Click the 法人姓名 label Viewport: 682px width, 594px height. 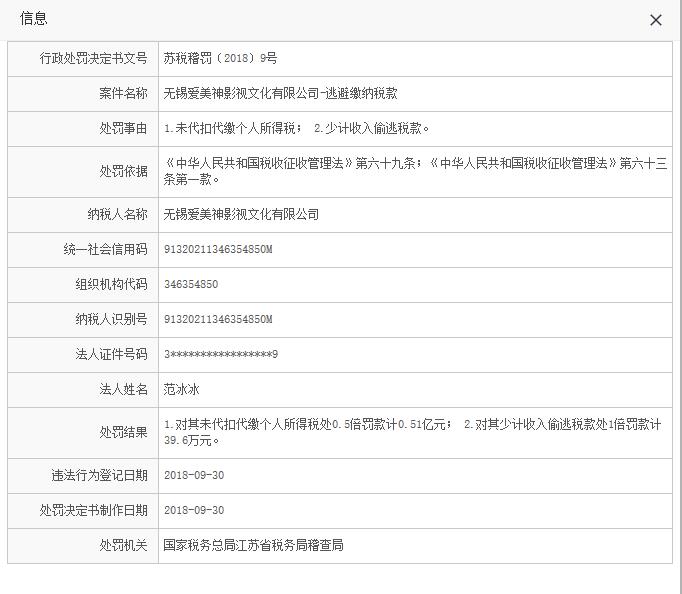(x=124, y=389)
